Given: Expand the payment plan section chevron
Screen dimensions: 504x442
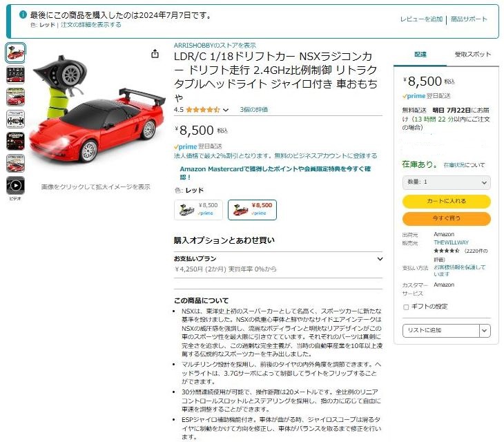Looking at the screenshot, I should click(x=380, y=259).
